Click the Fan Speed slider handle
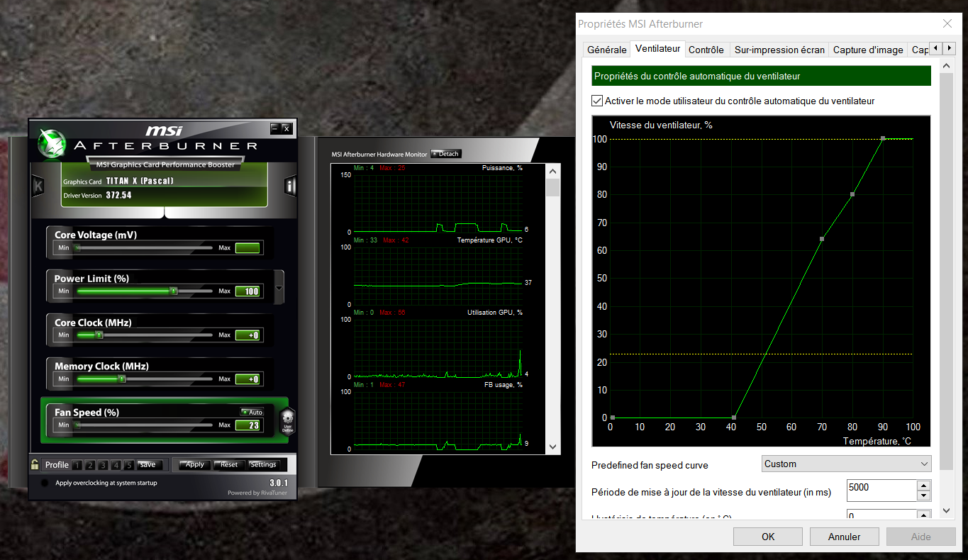The width and height of the screenshot is (968, 560). tap(77, 425)
